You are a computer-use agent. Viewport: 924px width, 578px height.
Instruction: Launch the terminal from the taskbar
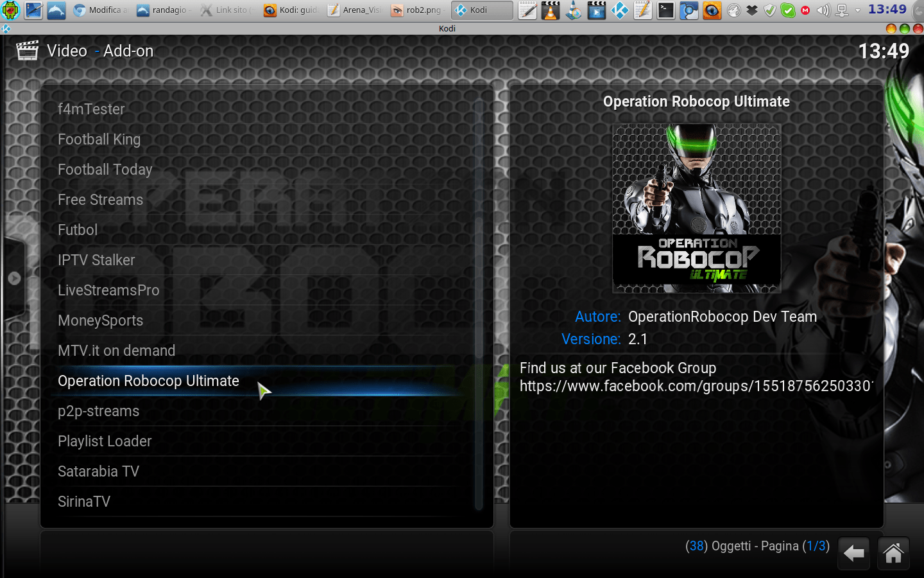coord(666,10)
